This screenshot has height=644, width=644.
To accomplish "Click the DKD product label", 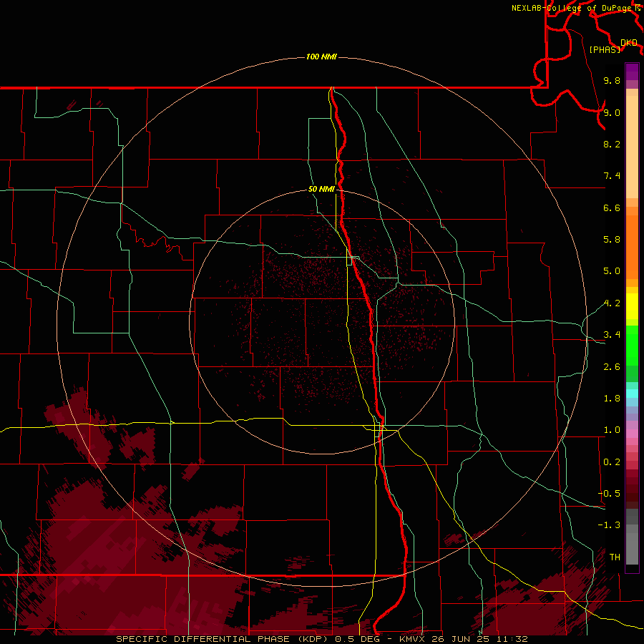I will click(x=628, y=43).
